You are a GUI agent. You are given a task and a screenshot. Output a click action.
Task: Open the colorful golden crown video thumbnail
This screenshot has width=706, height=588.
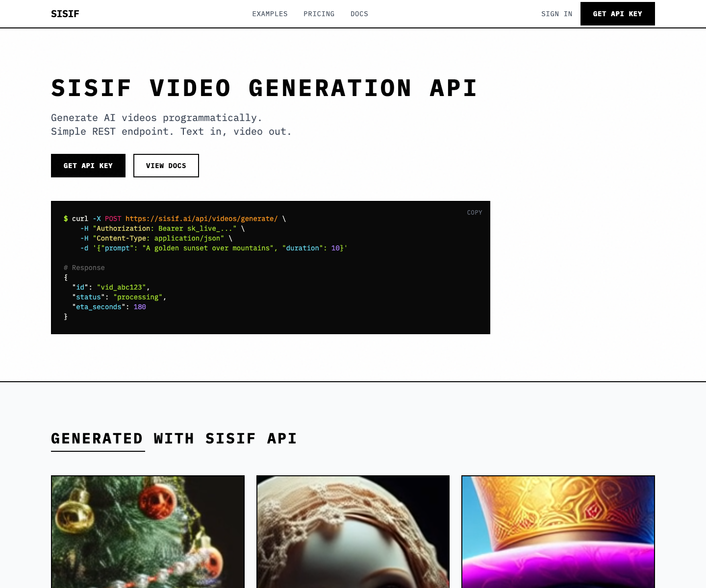coord(558,532)
